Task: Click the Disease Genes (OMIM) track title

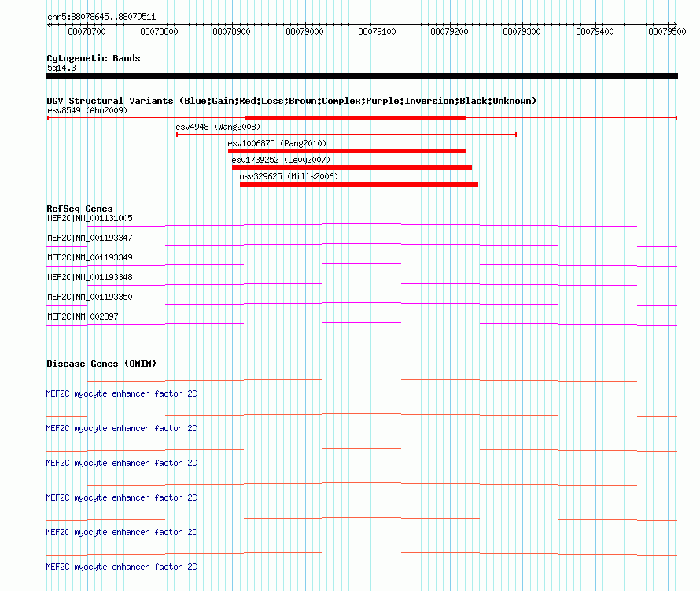Action: (x=101, y=364)
